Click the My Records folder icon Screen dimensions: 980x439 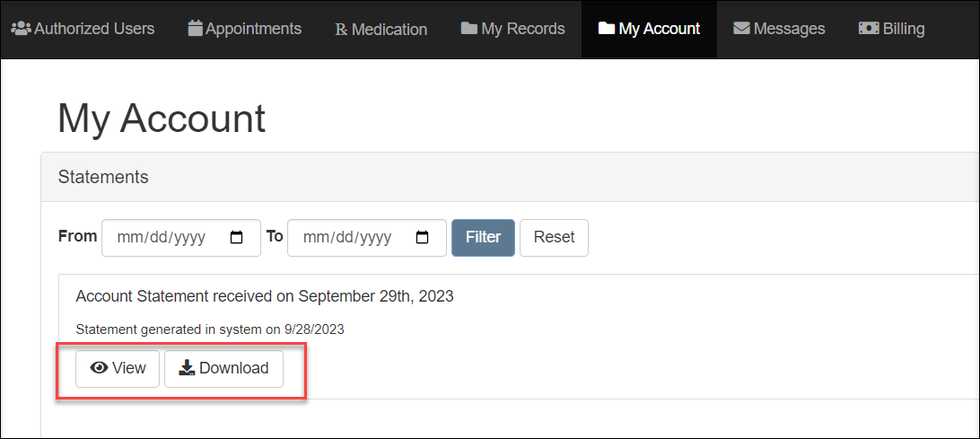tap(469, 29)
